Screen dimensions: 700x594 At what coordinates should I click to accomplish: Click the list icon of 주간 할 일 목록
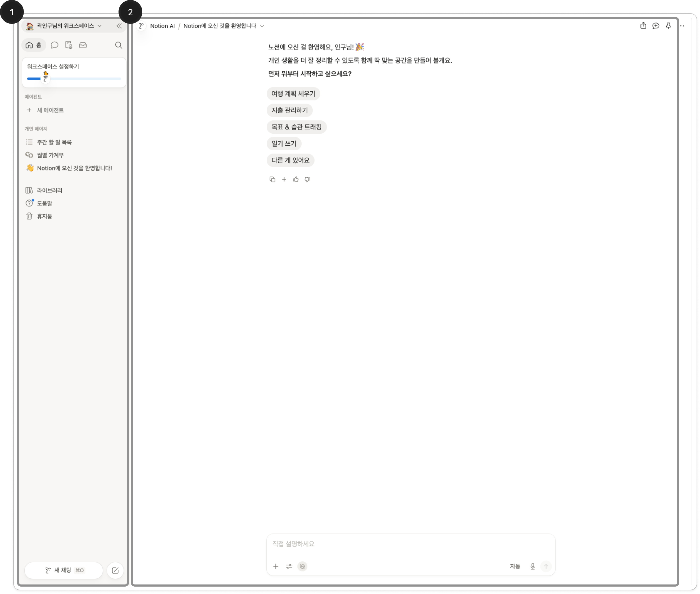pos(29,142)
